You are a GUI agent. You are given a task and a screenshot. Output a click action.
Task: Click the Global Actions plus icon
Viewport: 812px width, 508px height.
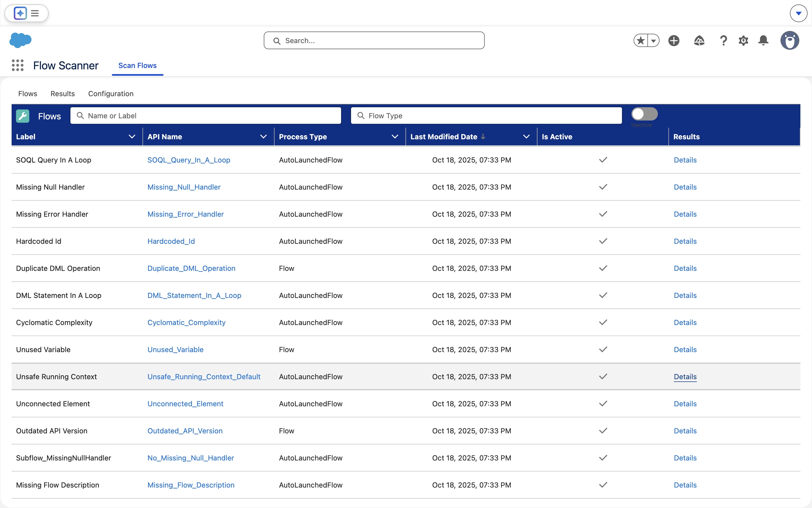click(x=674, y=40)
